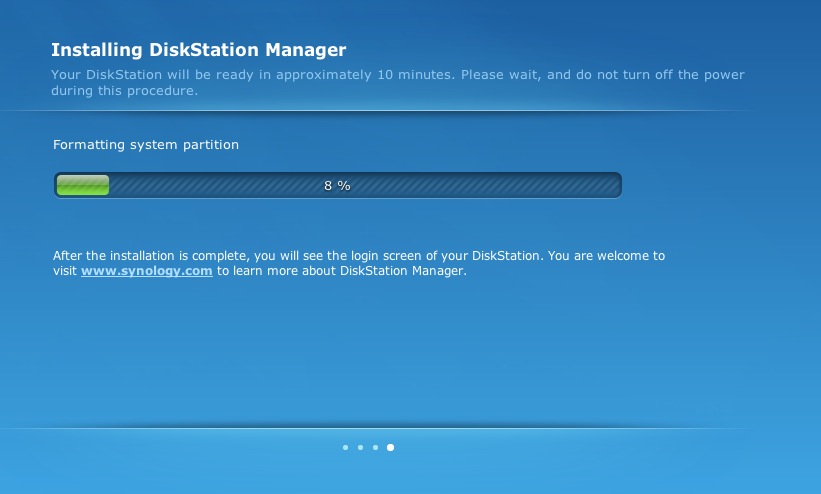Click 'to learn more about DiskStation Manager' text
Screen dimensions: 821x494
pos(341,271)
